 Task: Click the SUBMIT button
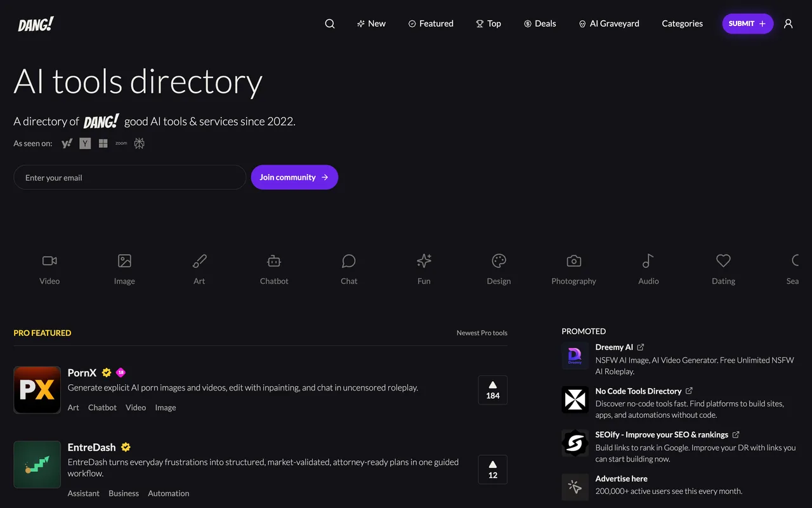point(748,23)
